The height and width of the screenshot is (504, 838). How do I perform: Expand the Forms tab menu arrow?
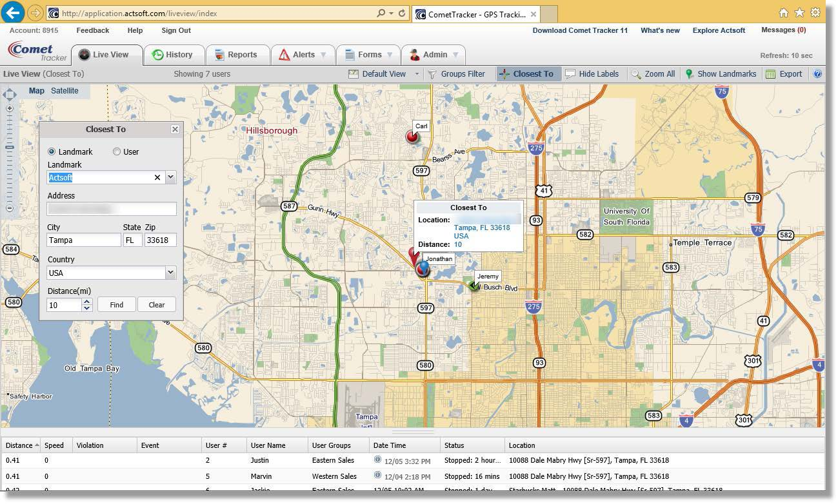[x=389, y=55]
